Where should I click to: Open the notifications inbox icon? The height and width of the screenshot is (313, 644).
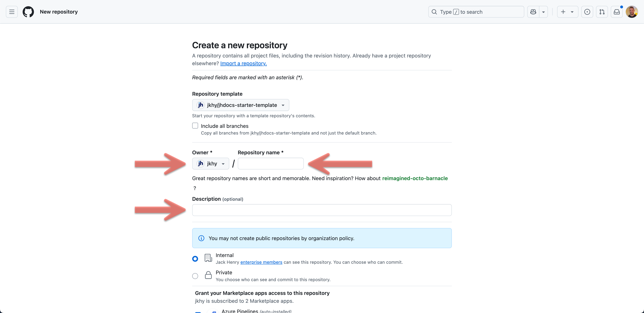[616, 12]
